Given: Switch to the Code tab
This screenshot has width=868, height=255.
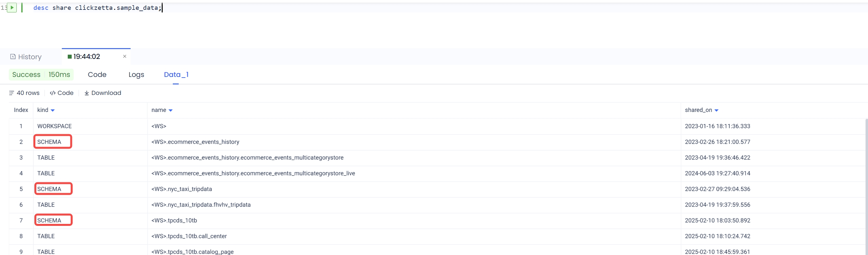Looking at the screenshot, I should tap(97, 74).
